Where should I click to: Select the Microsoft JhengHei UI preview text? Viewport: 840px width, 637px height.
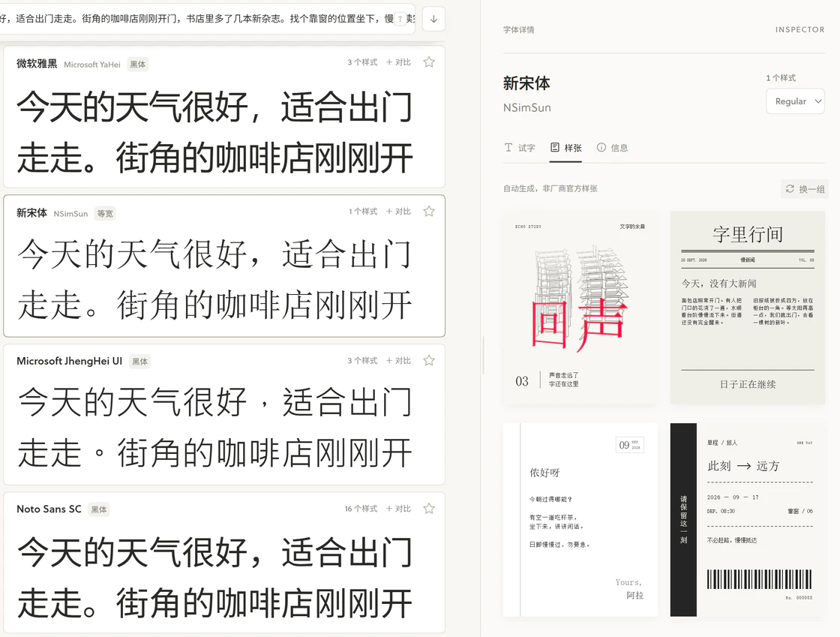(x=215, y=428)
